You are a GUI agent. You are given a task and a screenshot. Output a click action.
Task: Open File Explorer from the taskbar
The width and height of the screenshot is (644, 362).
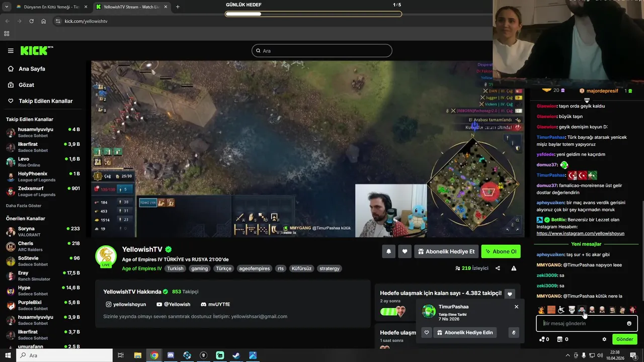137,355
